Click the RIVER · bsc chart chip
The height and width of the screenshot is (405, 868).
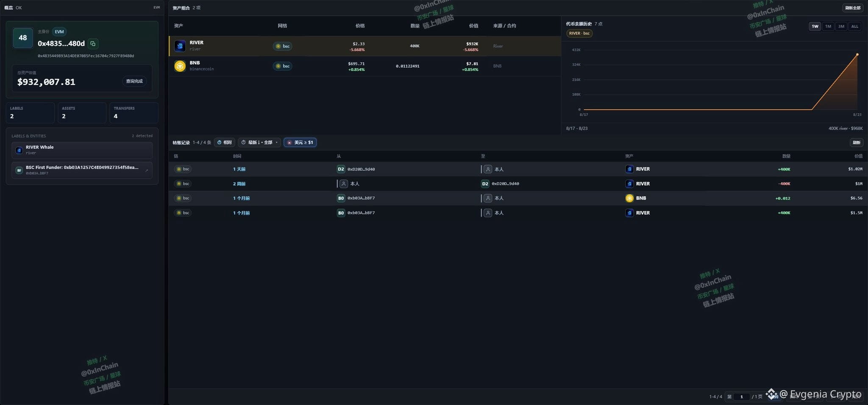pyautogui.click(x=579, y=34)
